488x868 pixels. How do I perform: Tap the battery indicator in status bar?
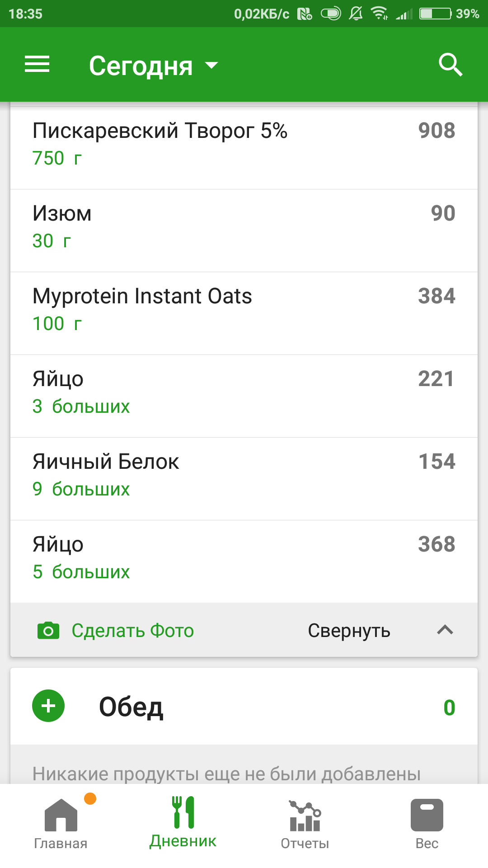(x=435, y=14)
